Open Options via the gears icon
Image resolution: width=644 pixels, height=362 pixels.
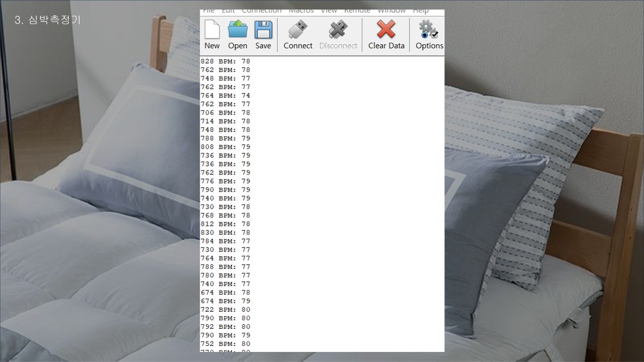(x=429, y=30)
